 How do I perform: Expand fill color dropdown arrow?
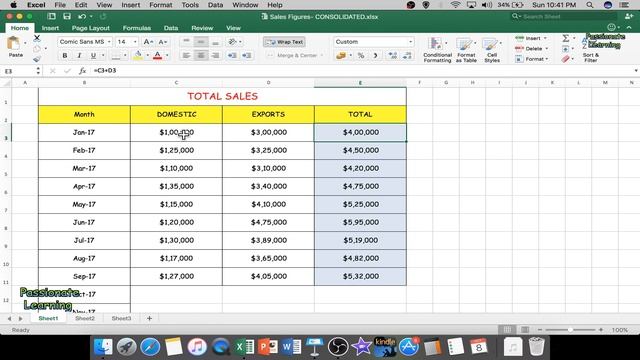(x=147, y=56)
